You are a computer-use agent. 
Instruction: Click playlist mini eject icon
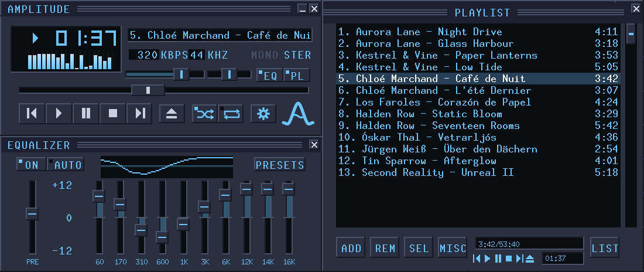(x=530, y=259)
